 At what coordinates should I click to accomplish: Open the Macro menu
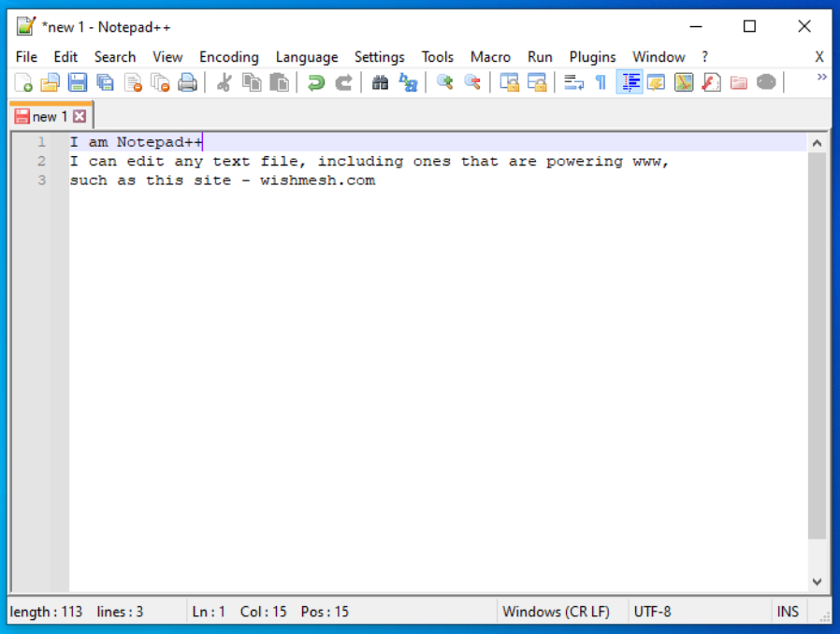click(490, 57)
